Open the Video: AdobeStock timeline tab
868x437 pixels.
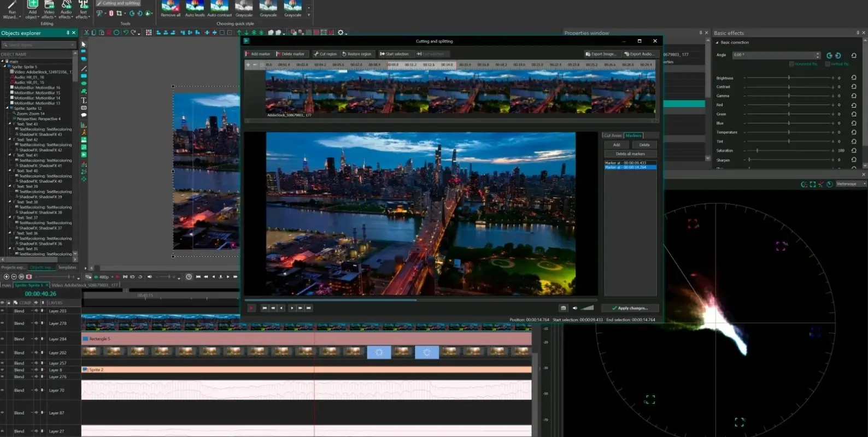(x=85, y=285)
